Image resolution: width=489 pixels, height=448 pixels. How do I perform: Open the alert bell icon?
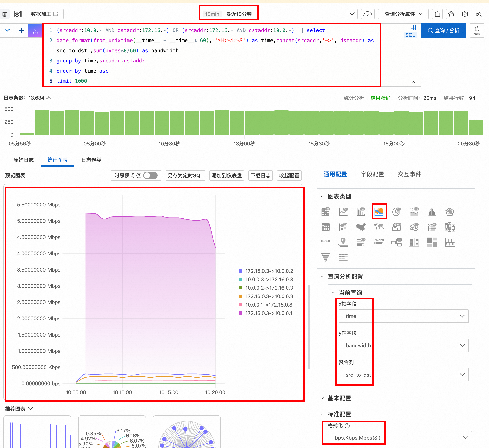coord(437,14)
